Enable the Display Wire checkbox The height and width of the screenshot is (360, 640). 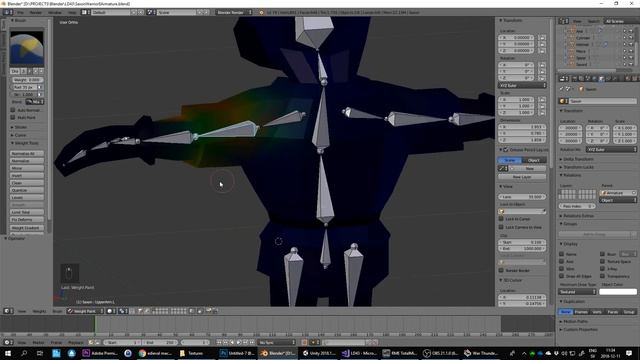[562, 269]
